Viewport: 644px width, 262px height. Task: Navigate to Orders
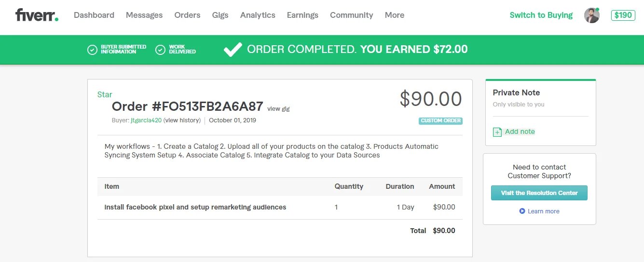[187, 15]
